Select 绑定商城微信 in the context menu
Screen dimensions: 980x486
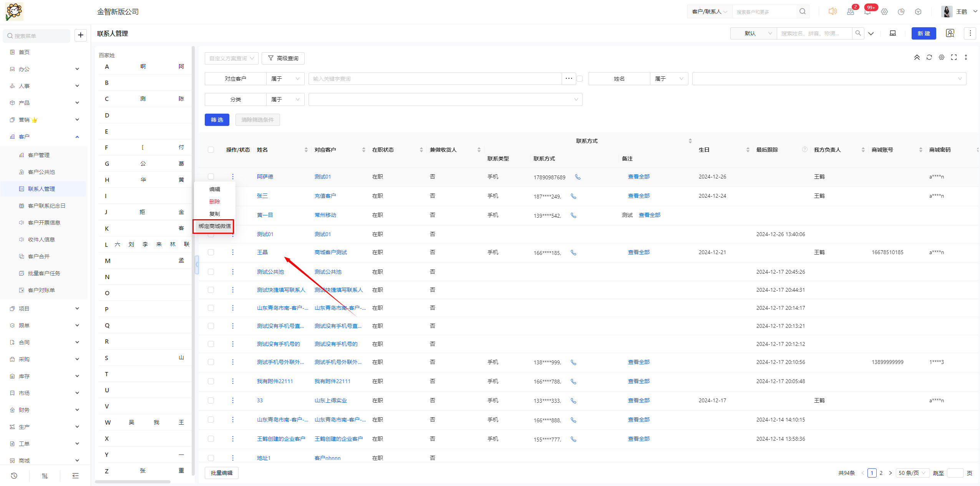[214, 226]
